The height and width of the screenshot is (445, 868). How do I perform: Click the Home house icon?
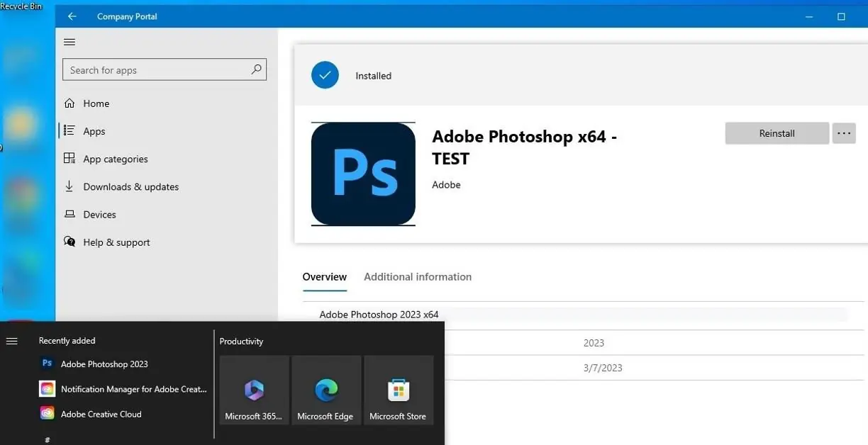tap(69, 103)
